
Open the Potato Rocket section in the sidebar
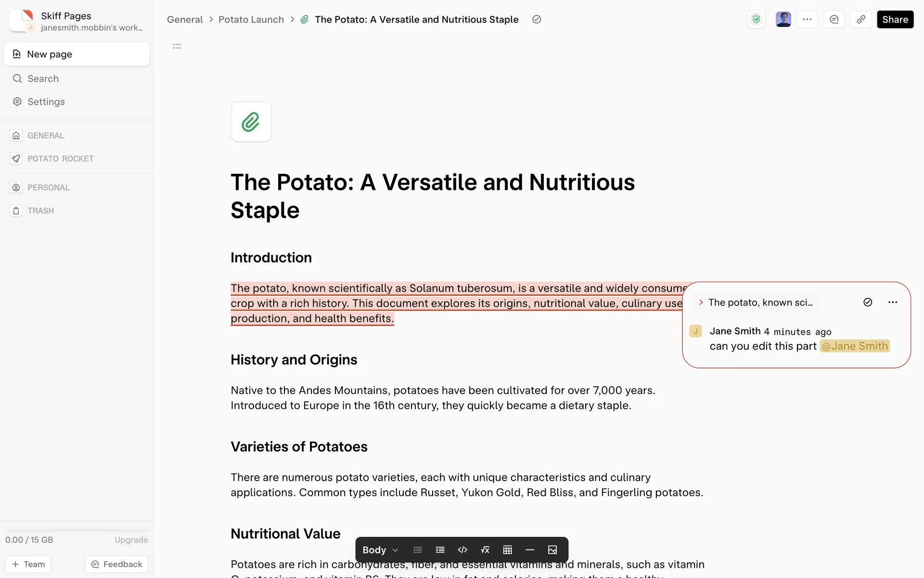(x=60, y=158)
